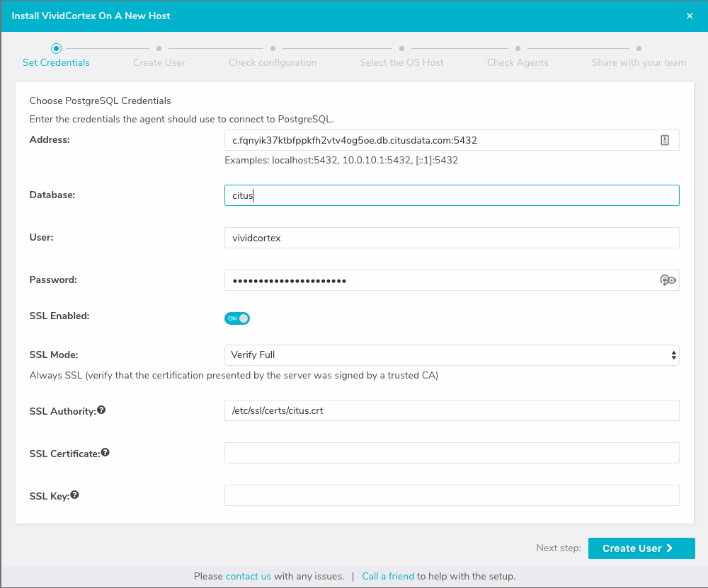Open the SSL Authority help icon
Image resolution: width=708 pixels, height=588 pixels.
101,410
